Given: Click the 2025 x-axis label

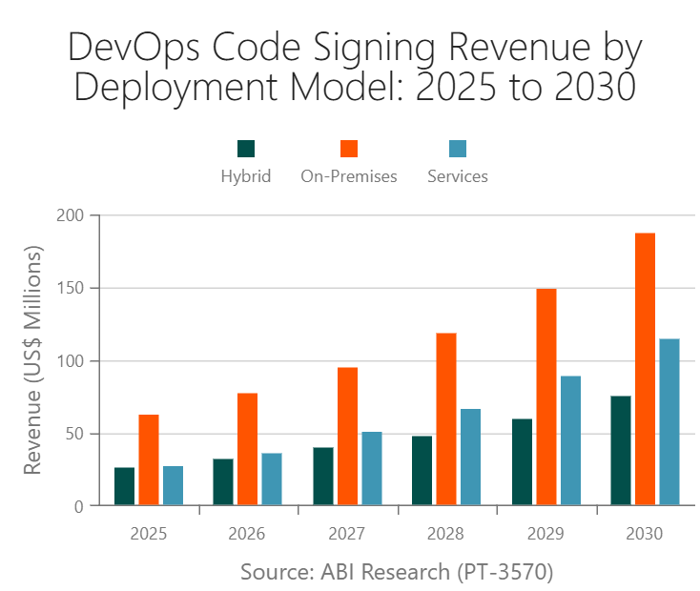Looking at the screenshot, I should pyautogui.click(x=148, y=534).
